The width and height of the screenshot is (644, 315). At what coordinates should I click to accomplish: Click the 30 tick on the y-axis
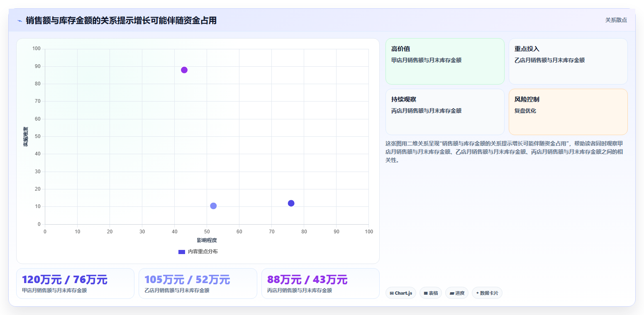[x=38, y=172]
